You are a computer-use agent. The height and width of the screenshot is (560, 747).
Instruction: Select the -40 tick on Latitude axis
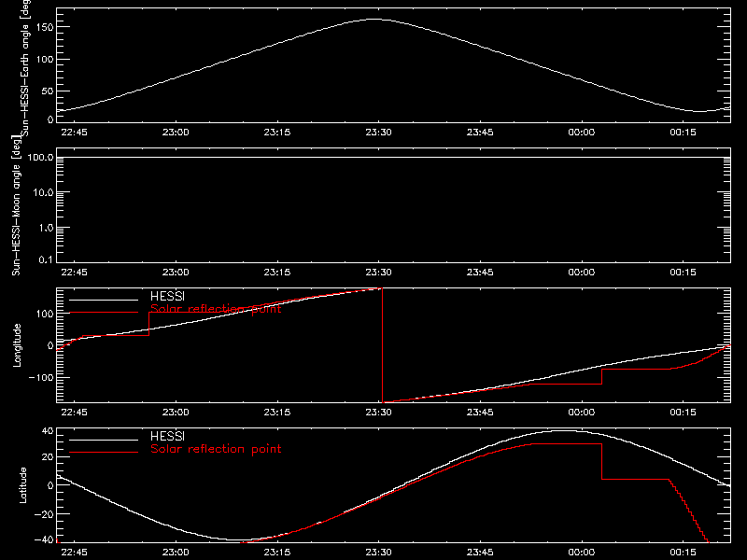pyautogui.click(x=44, y=540)
